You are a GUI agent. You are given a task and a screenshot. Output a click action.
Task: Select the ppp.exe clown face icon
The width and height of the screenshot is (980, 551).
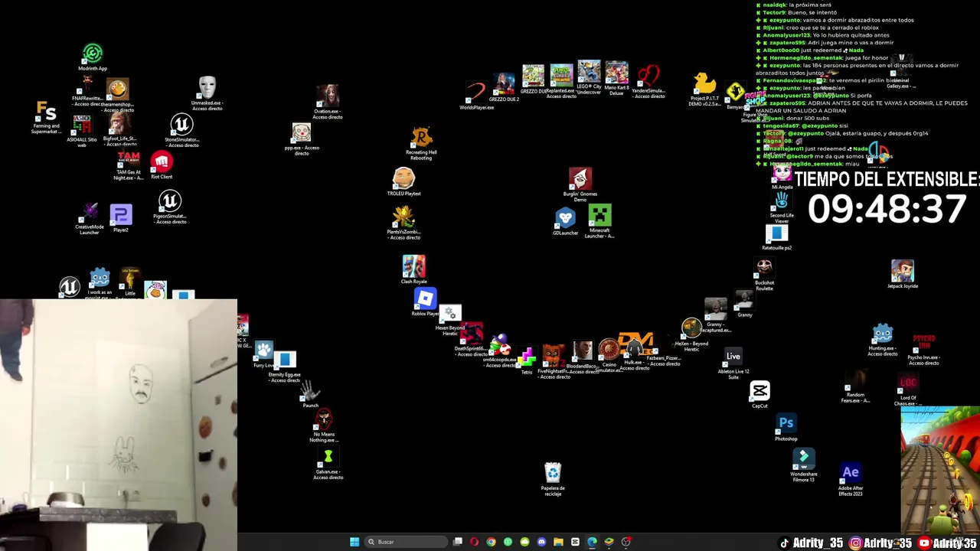pos(302,139)
